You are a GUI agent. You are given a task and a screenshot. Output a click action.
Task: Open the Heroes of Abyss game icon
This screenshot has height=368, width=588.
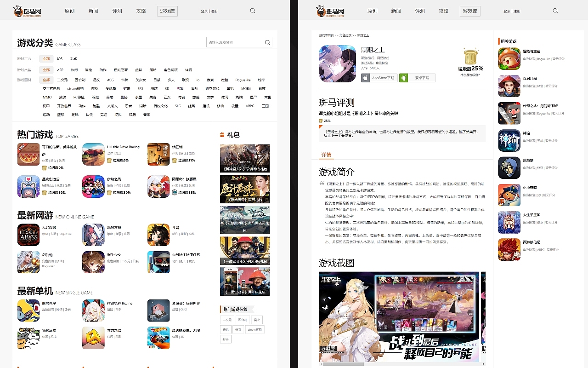[x=28, y=235]
